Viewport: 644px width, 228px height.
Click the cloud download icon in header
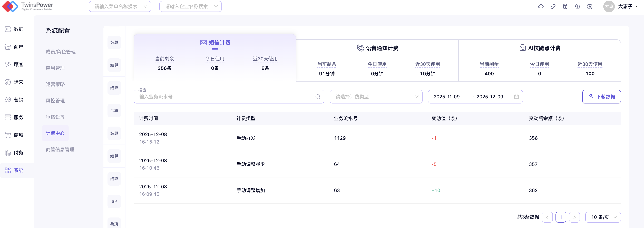[541, 6]
